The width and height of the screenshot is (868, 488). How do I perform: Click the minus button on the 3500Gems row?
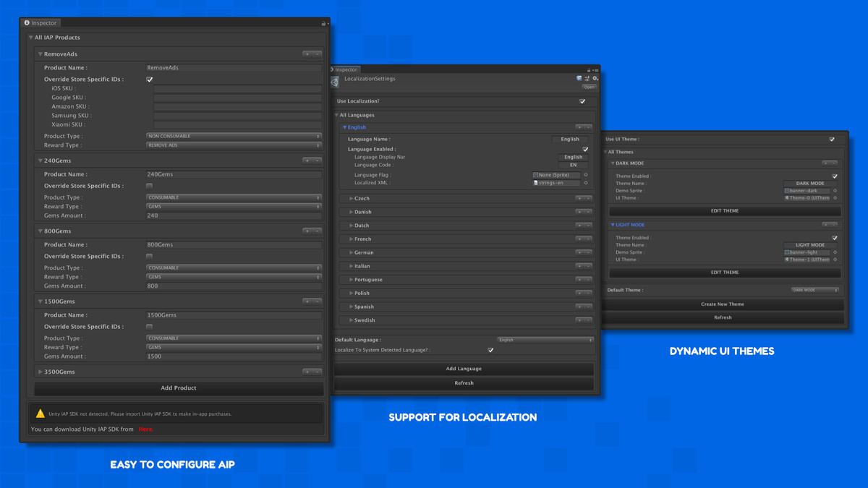(x=317, y=372)
